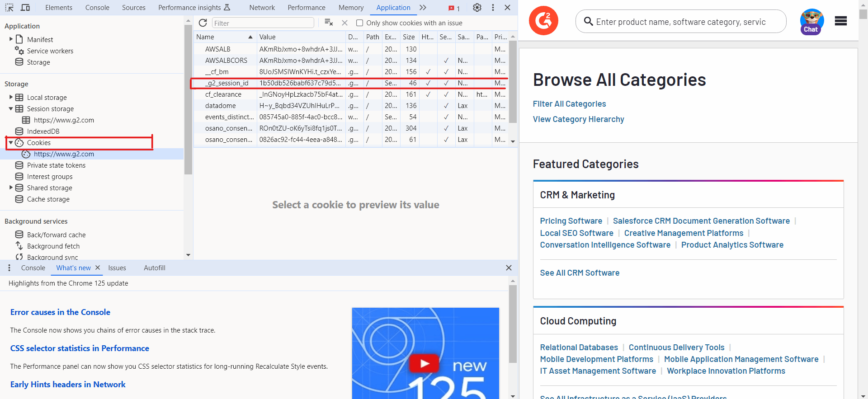Open the Chat avatar button
Viewport: 868px width, 399px height.
tap(811, 21)
